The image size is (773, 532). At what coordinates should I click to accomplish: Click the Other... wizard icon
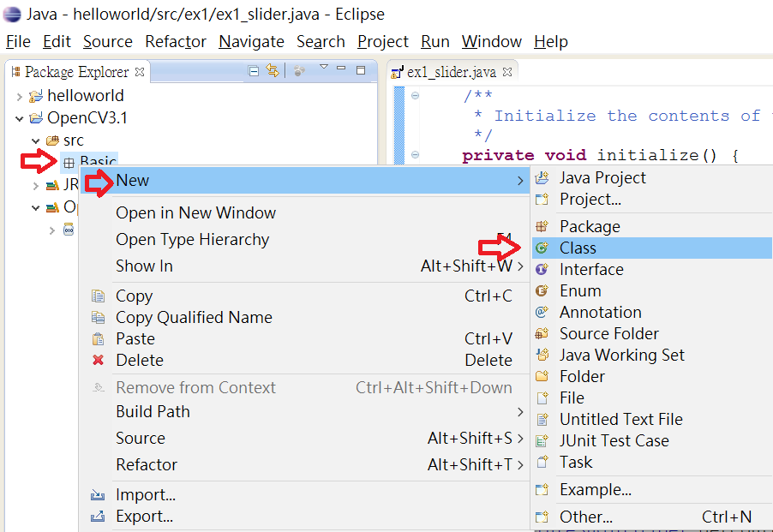(542, 517)
